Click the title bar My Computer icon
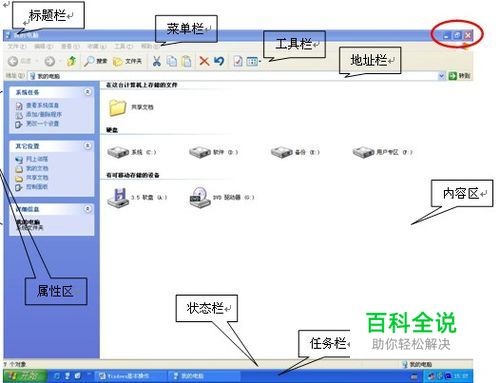 [9, 35]
